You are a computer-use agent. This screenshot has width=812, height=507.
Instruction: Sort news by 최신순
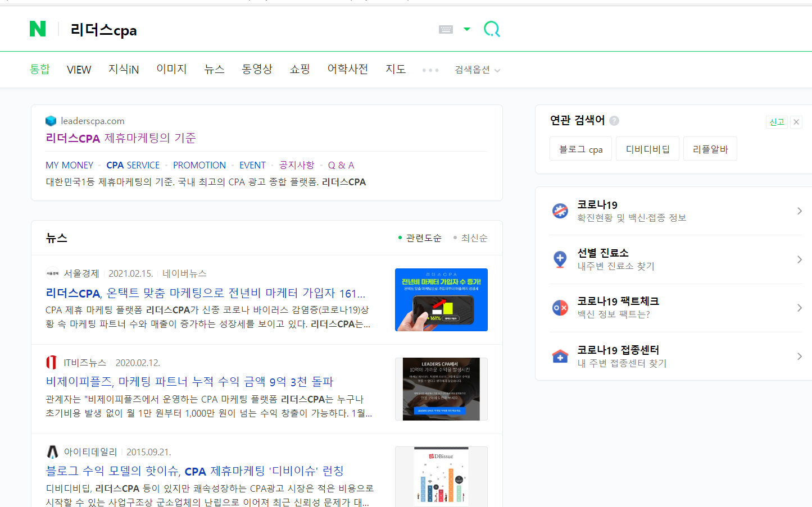tap(470, 238)
